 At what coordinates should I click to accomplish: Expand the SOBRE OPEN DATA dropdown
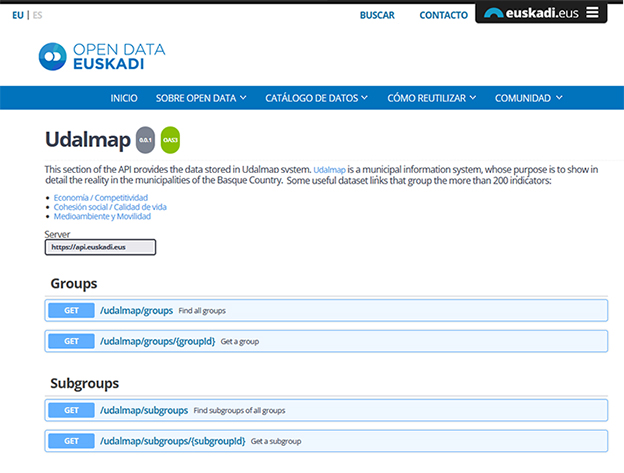click(x=201, y=98)
